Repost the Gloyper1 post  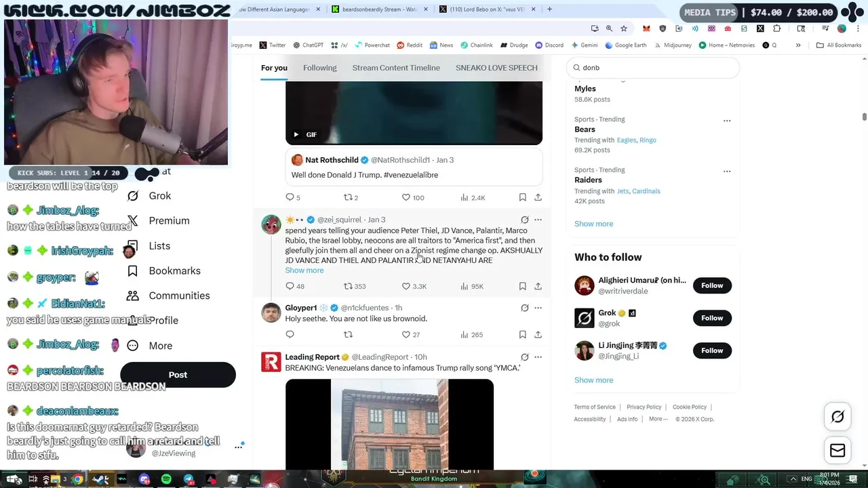[x=348, y=334]
